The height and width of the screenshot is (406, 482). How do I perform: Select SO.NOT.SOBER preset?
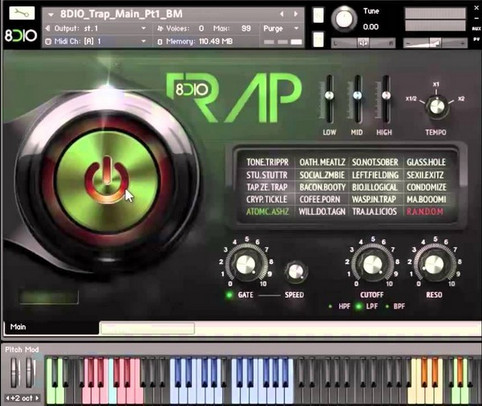[x=375, y=162]
